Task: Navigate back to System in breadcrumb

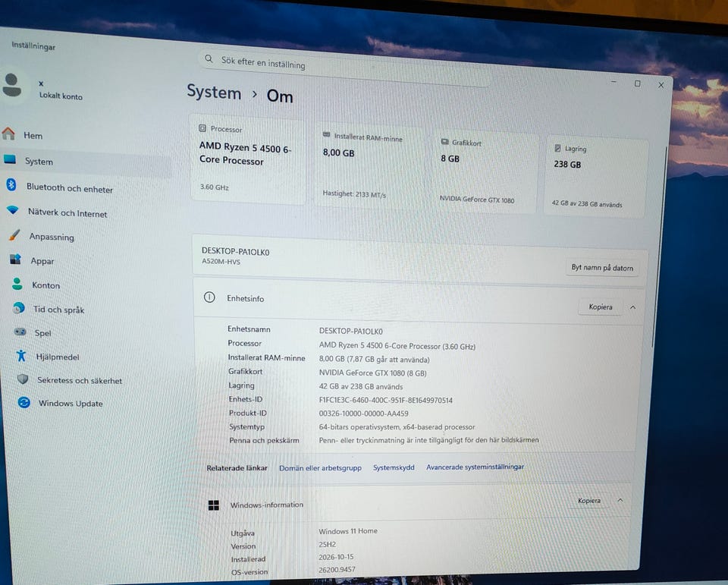Action: coord(214,92)
